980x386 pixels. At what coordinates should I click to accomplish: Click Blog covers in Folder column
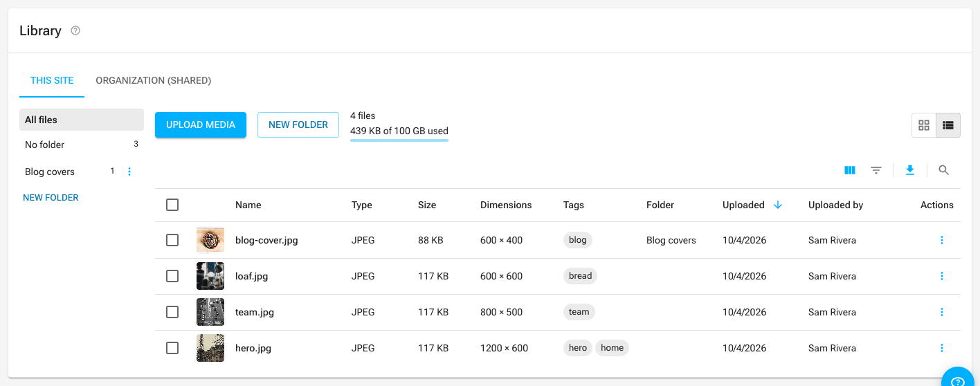671,240
